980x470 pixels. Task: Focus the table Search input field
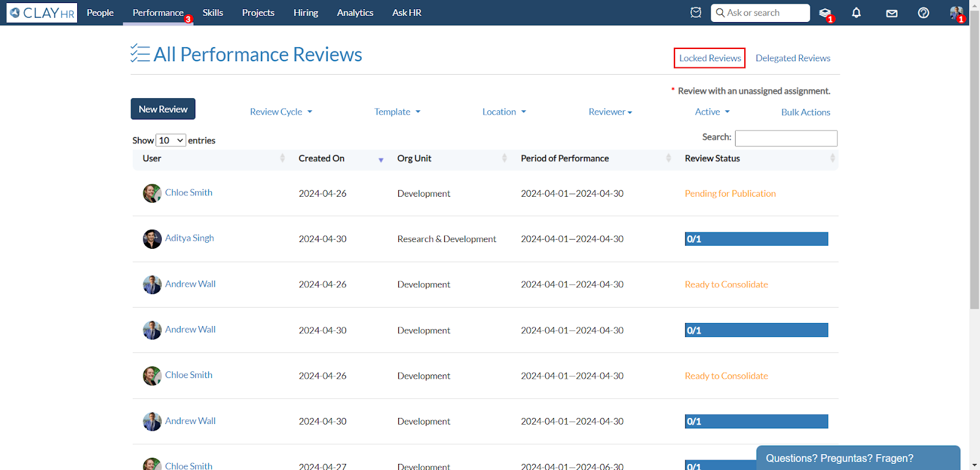(786, 138)
